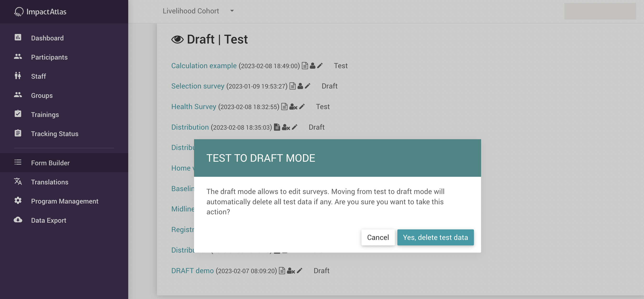Click the pencil icon beside Calculation example
This screenshot has height=299, width=644.
click(320, 66)
